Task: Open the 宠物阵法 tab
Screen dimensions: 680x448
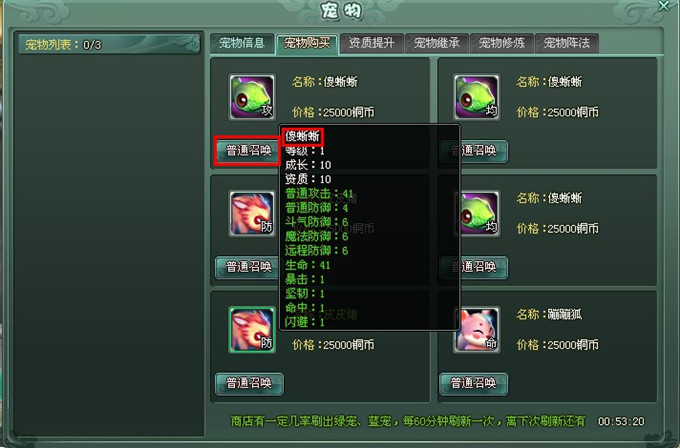Action: [567, 43]
